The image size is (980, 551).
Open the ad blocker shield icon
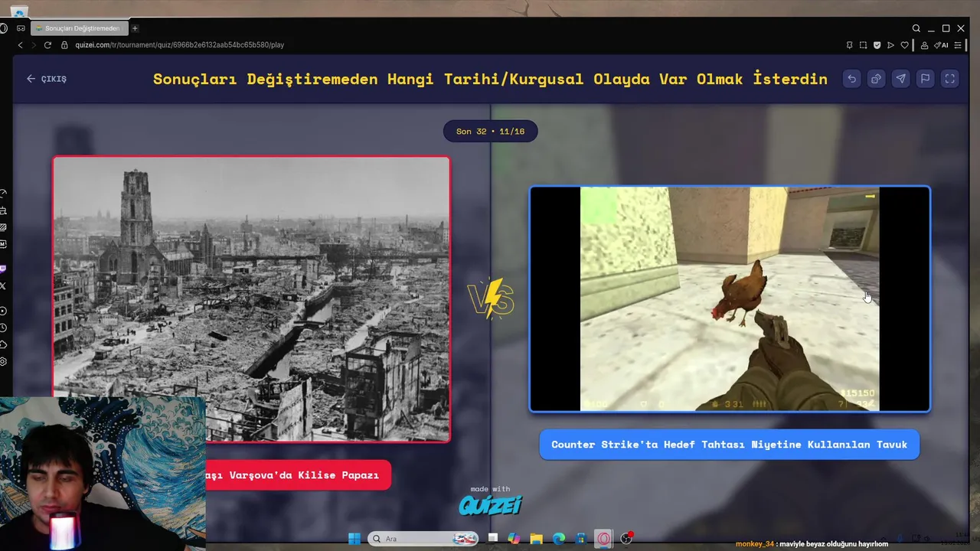click(877, 45)
